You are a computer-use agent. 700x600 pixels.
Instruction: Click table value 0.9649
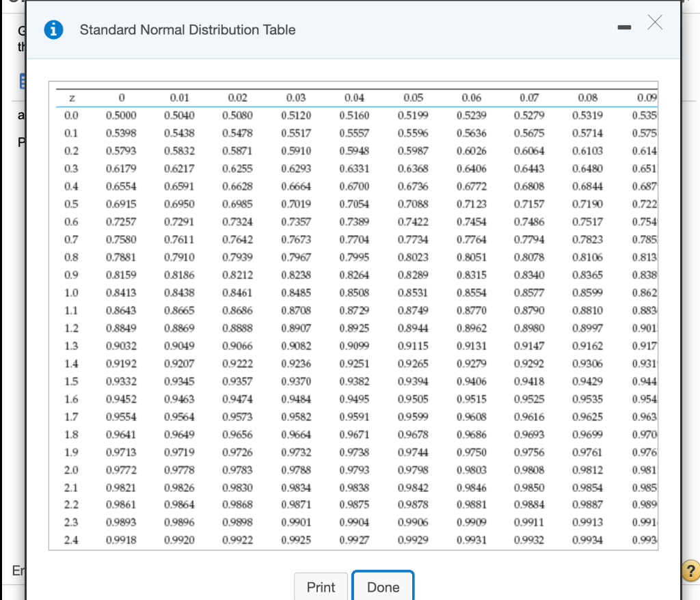pyautogui.click(x=180, y=435)
